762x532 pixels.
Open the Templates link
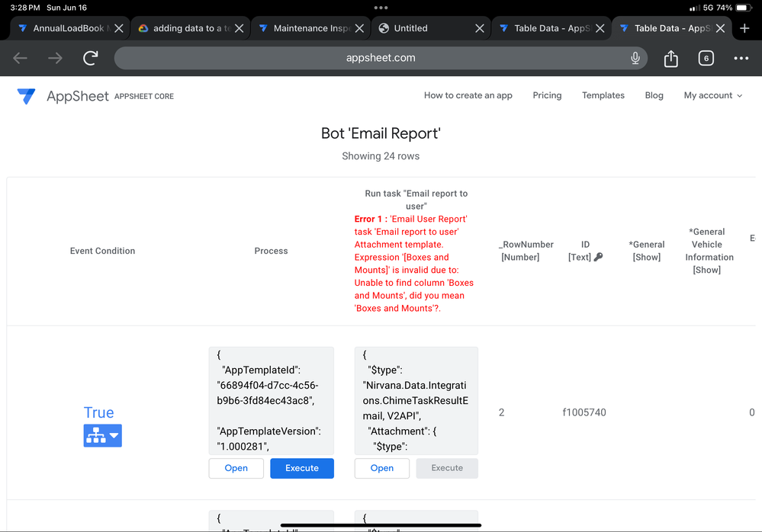pyautogui.click(x=603, y=95)
